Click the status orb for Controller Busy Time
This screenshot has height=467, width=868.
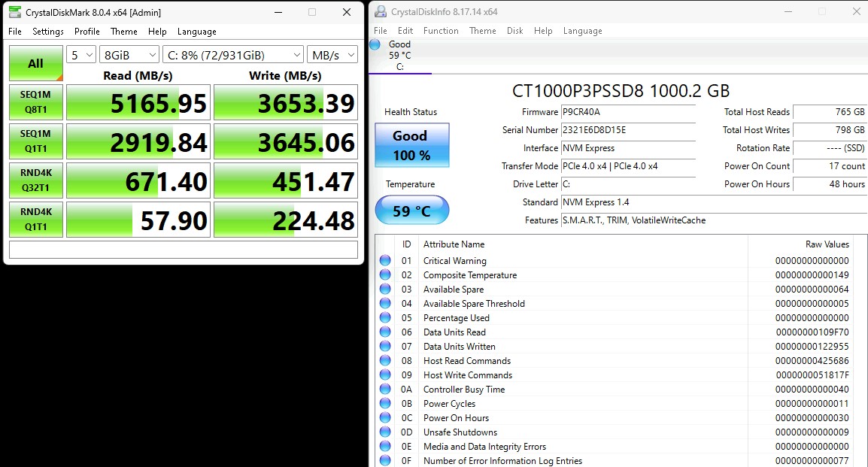tap(385, 390)
